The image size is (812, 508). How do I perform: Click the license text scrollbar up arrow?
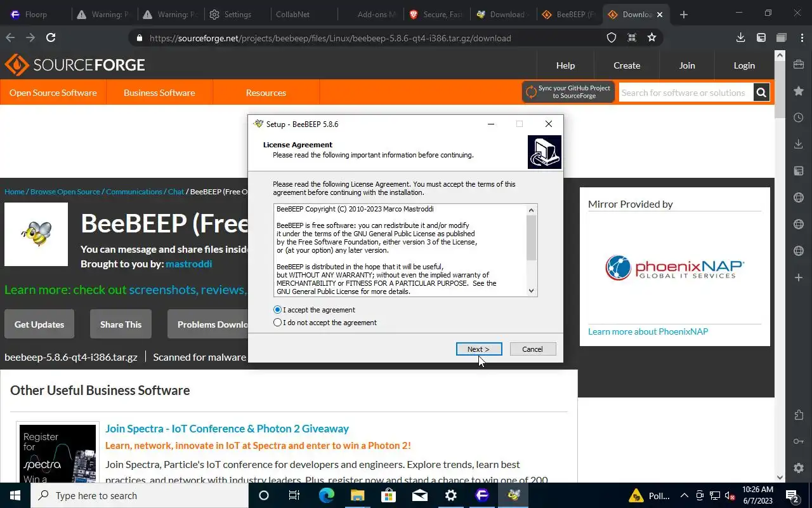(532, 210)
